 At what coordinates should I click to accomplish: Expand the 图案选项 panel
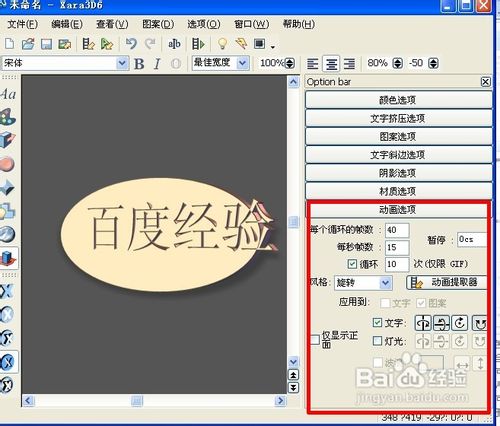(398, 136)
